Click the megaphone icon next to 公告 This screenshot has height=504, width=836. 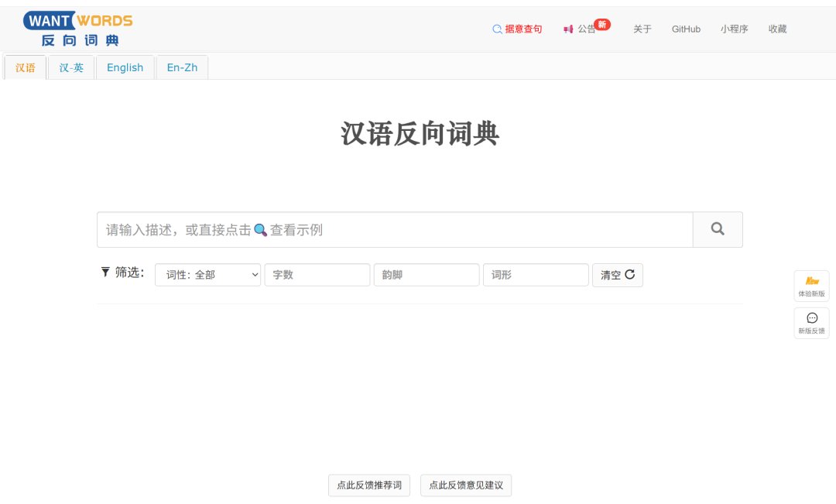point(567,28)
